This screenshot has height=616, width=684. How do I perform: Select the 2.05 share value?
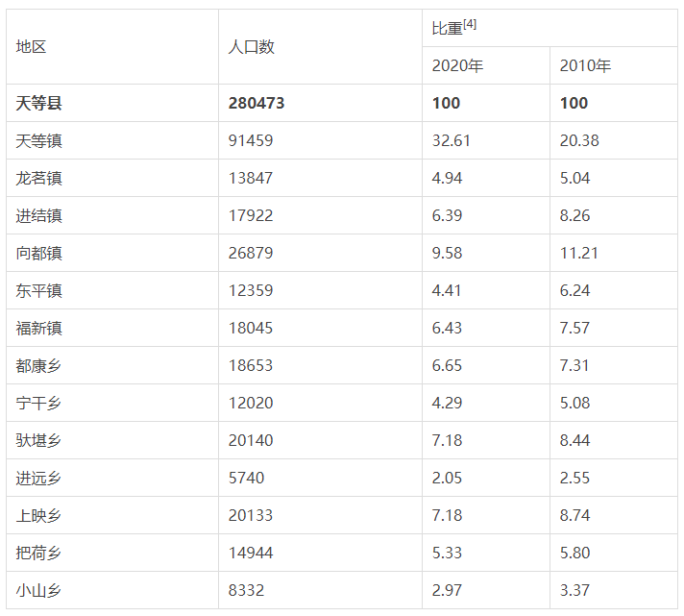pyautogui.click(x=447, y=479)
